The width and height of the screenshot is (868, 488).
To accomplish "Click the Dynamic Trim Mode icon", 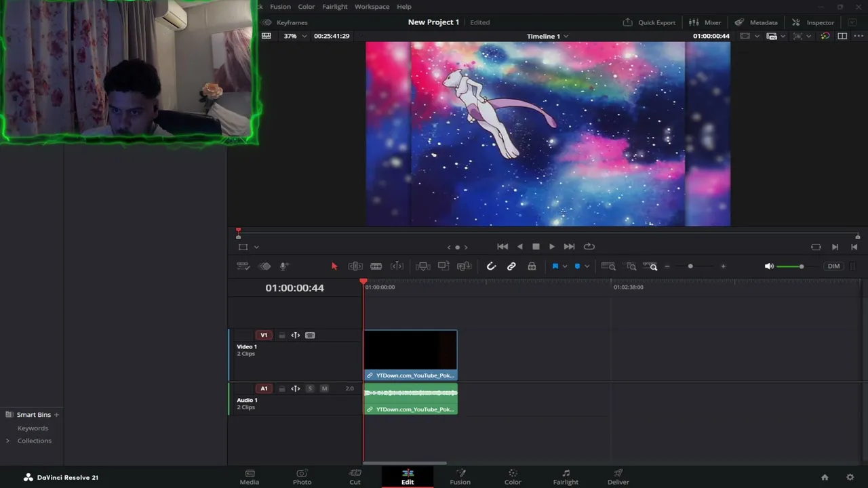I will click(397, 266).
